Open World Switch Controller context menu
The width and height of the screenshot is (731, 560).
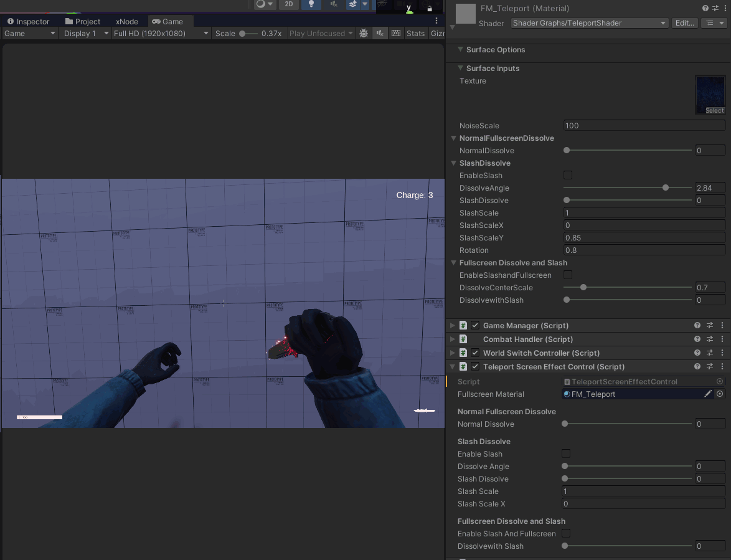tap(722, 353)
